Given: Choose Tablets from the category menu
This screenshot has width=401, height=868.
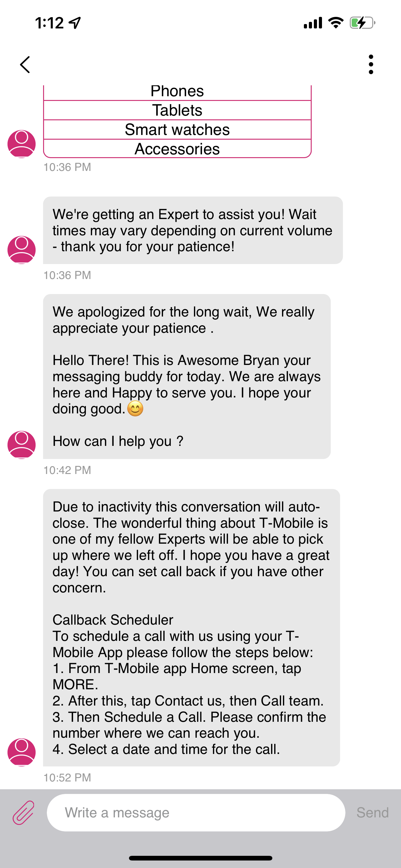Looking at the screenshot, I should click(177, 109).
